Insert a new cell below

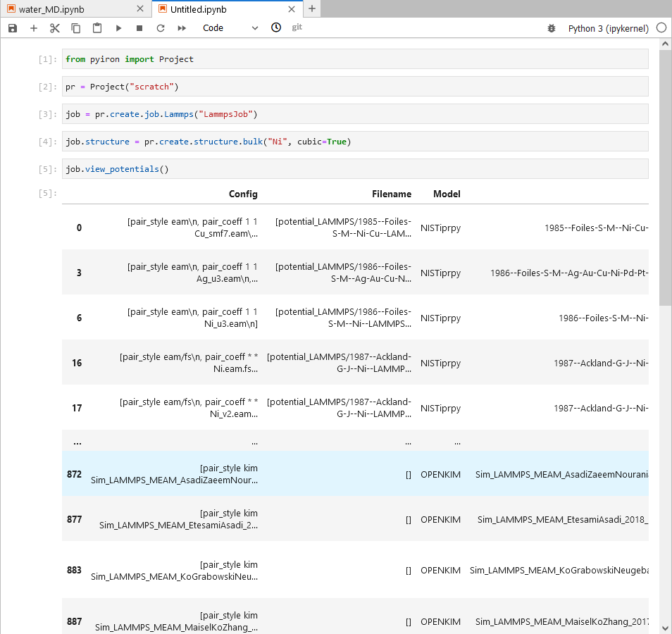click(x=33, y=27)
